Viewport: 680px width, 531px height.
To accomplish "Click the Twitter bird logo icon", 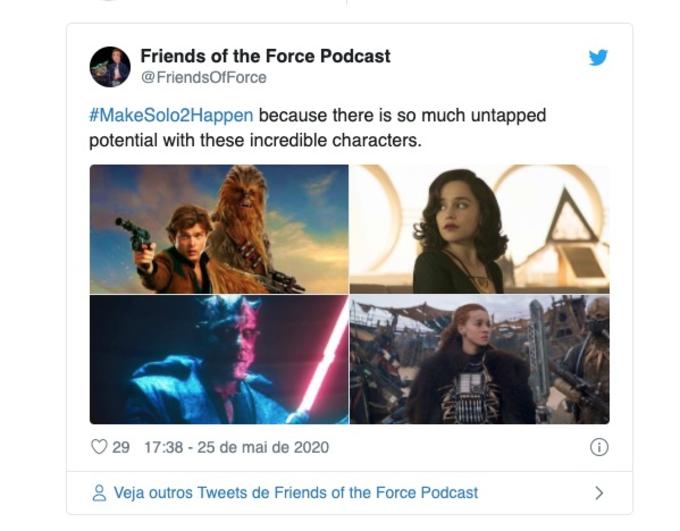I will point(598,57).
